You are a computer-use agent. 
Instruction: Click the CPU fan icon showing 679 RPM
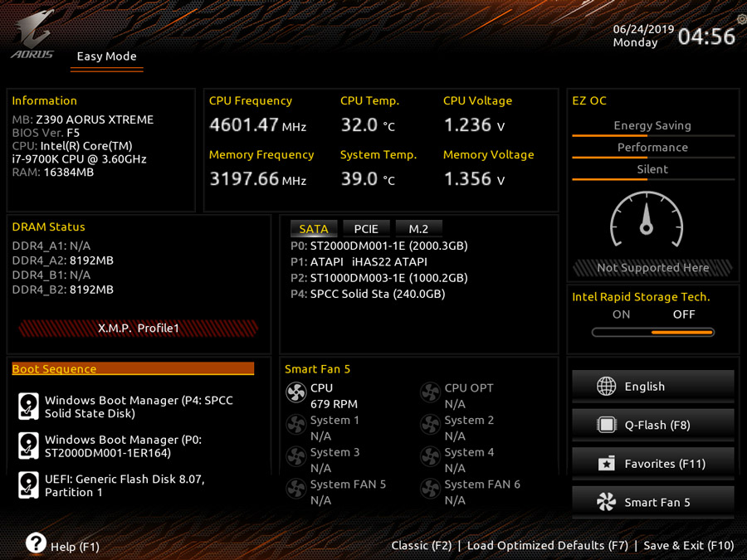coord(295,392)
